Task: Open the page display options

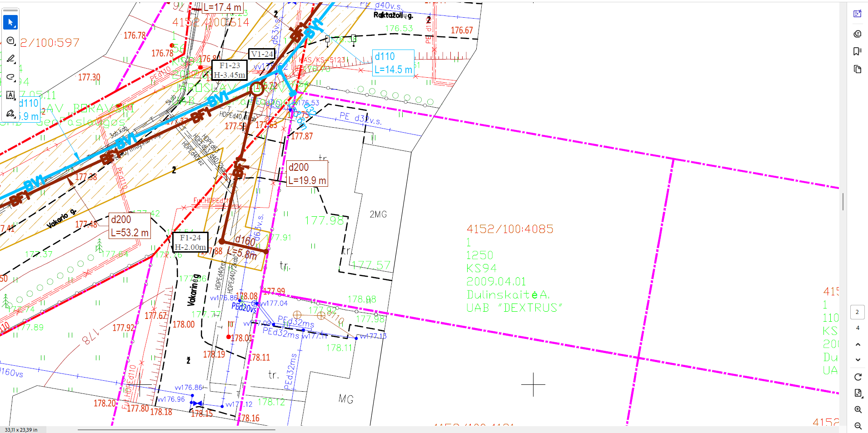Action: coord(858,393)
